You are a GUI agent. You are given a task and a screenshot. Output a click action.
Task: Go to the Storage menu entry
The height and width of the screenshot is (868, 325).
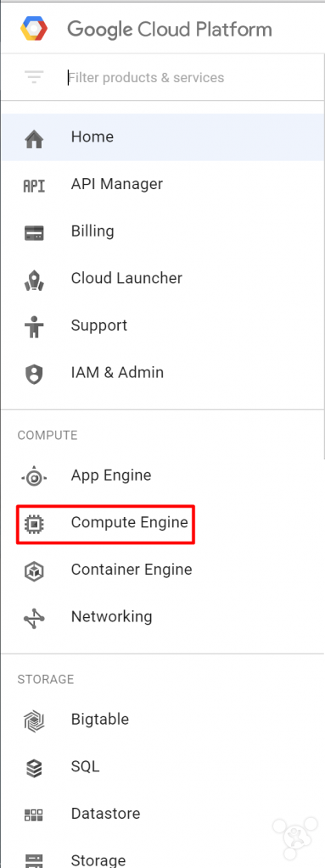163,857
